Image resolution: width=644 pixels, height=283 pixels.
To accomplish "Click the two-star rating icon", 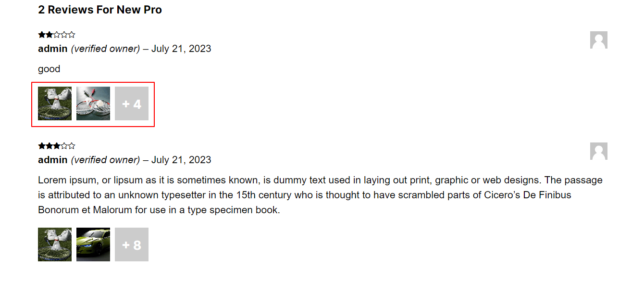I will 57,35.
